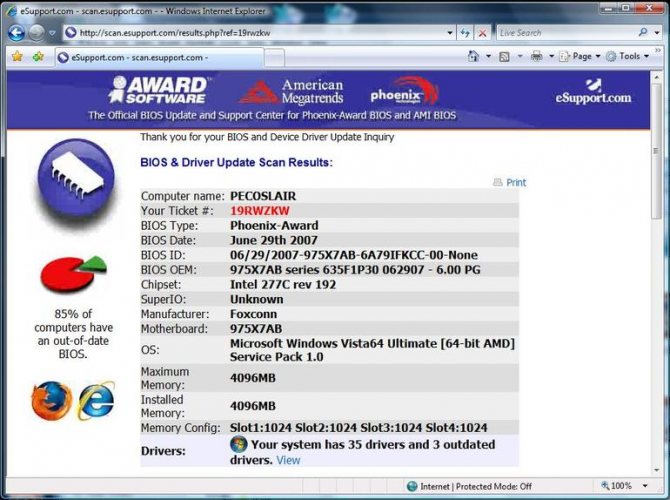Image resolution: width=670 pixels, height=500 pixels.
Task: Print page via toolbar printer icon
Action: [x=537, y=56]
